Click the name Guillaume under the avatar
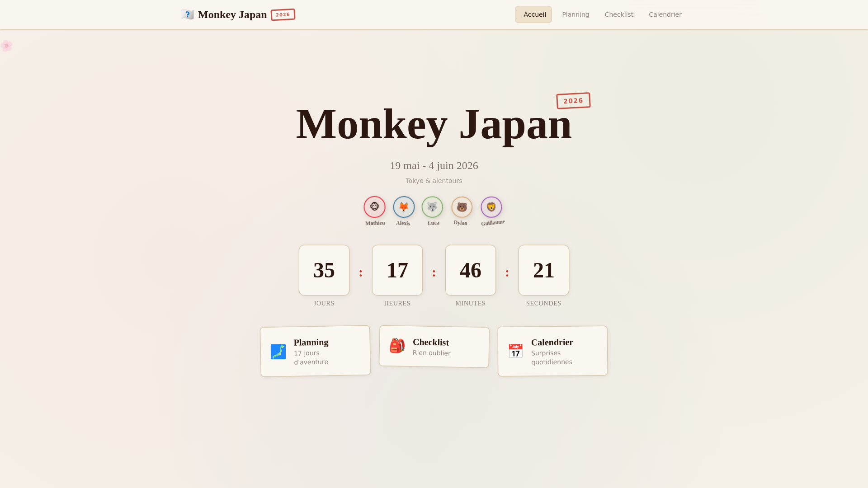 point(493,222)
